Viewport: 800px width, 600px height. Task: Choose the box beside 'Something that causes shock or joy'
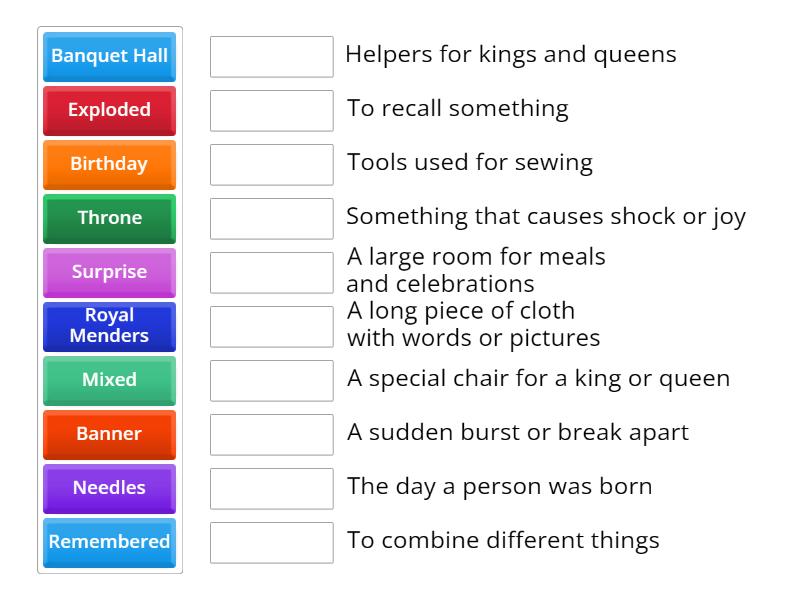(x=271, y=218)
